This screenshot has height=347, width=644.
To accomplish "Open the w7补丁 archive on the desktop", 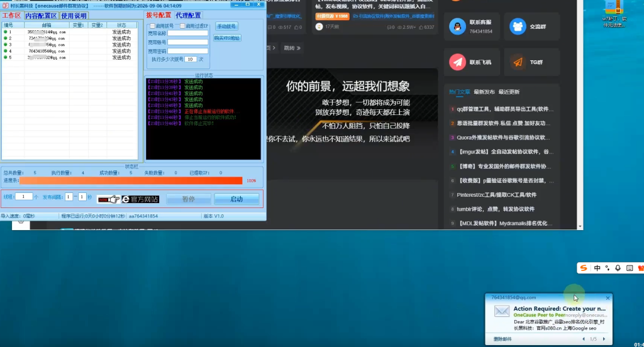I will click(614, 14).
